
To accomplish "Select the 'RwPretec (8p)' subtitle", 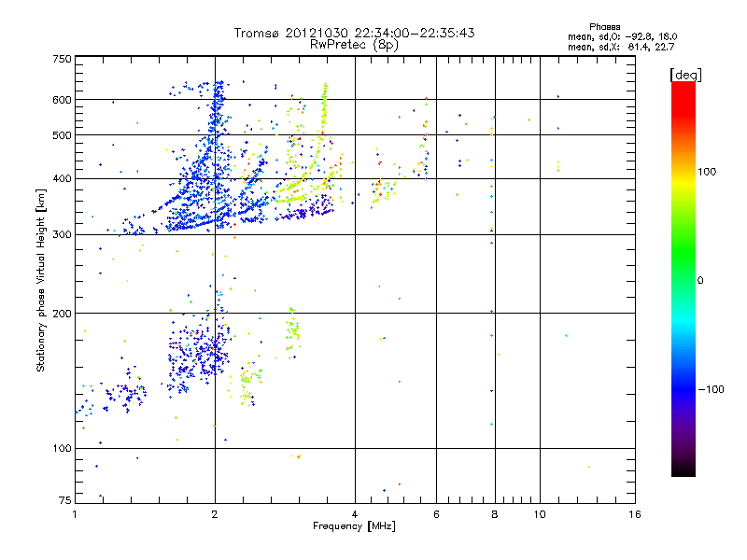I will coord(354,45).
